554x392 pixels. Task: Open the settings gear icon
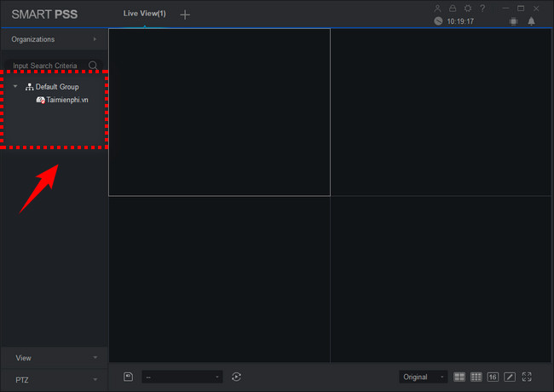click(x=468, y=9)
